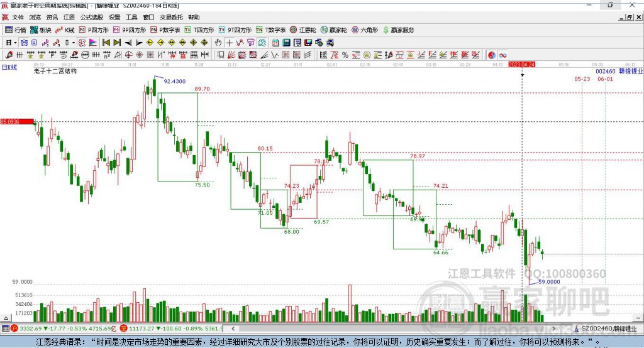Viewport: 644px width, 348px height.
Task: Toggle the Gann wheel overlay button
Action: (492, 55)
